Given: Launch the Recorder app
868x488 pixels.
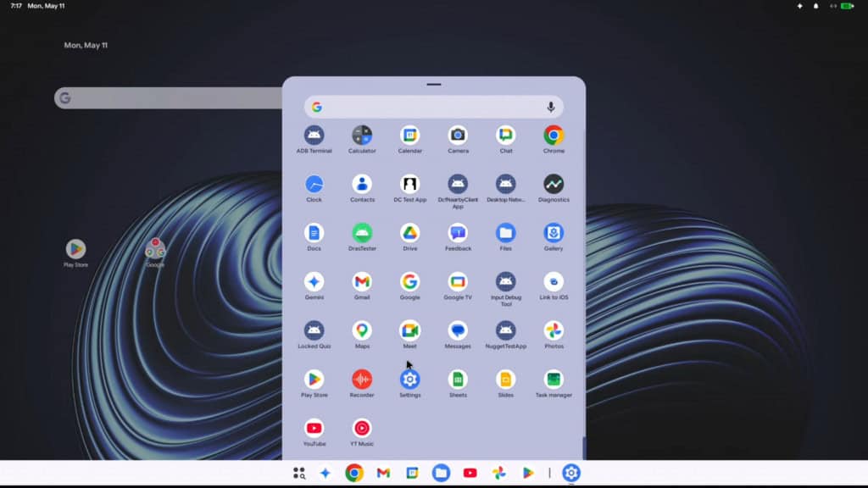Looking at the screenshot, I should click(362, 379).
